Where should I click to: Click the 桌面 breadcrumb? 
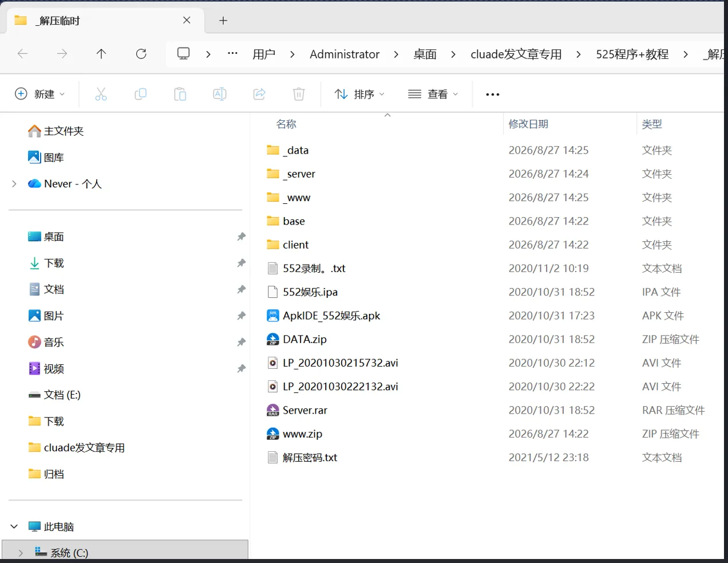tap(425, 54)
